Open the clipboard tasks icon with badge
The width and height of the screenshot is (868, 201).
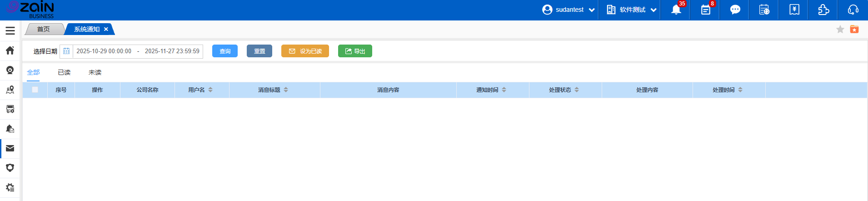point(705,10)
